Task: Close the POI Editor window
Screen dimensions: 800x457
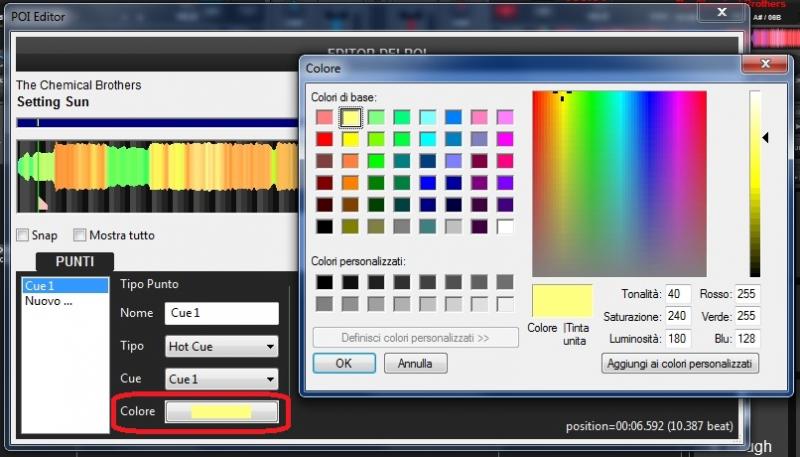Action: point(722,12)
